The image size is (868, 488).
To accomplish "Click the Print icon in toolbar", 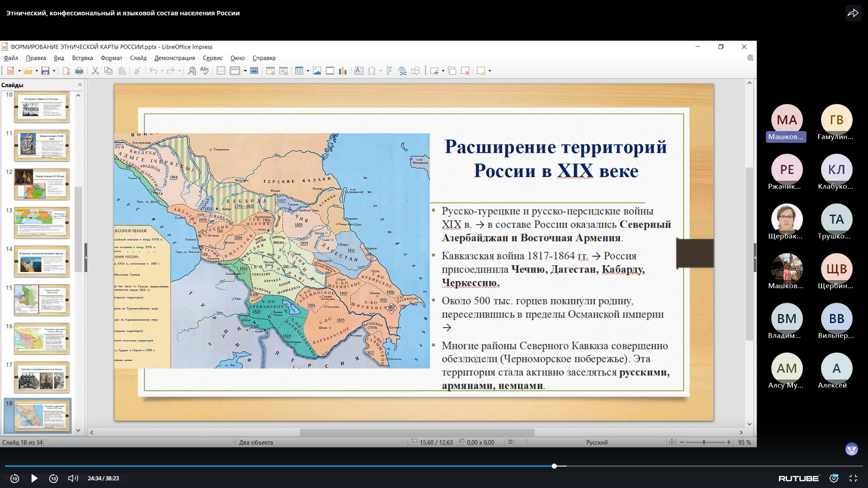I will (x=79, y=71).
